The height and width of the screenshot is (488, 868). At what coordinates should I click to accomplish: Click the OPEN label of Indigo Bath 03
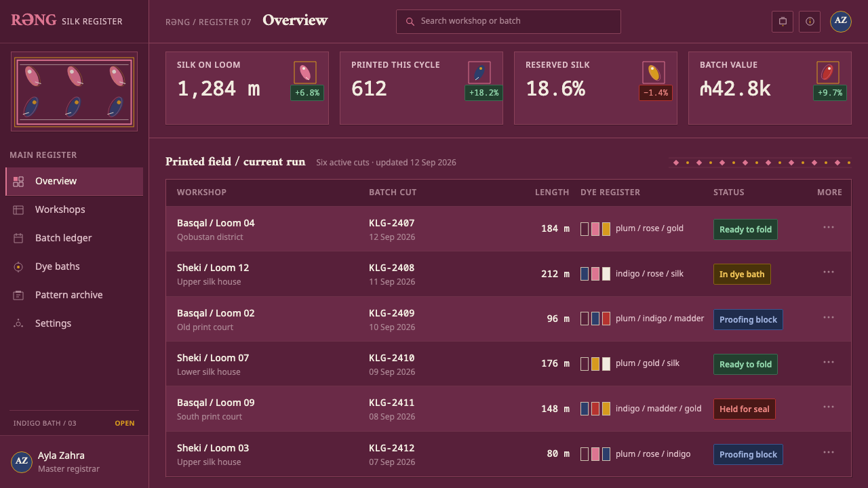(x=125, y=423)
